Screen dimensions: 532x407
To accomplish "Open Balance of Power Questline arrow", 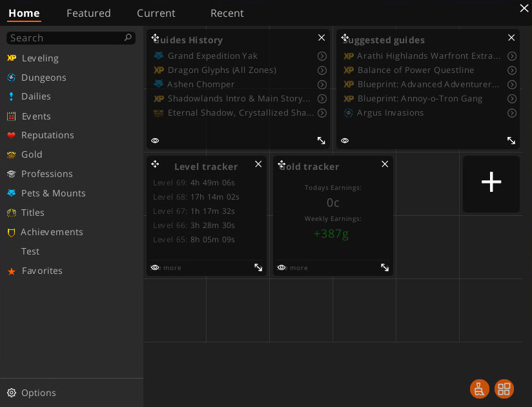I will (512, 70).
